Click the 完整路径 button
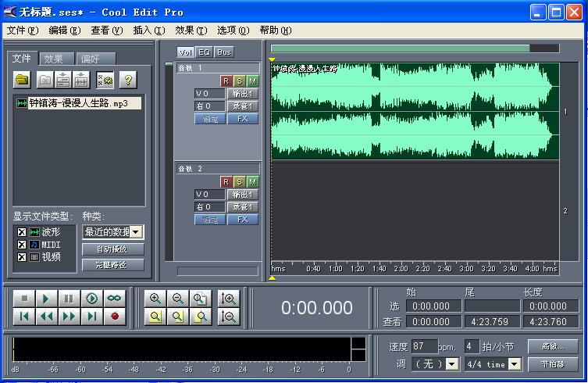The width and height of the screenshot is (588, 383). pyautogui.click(x=113, y=265)
